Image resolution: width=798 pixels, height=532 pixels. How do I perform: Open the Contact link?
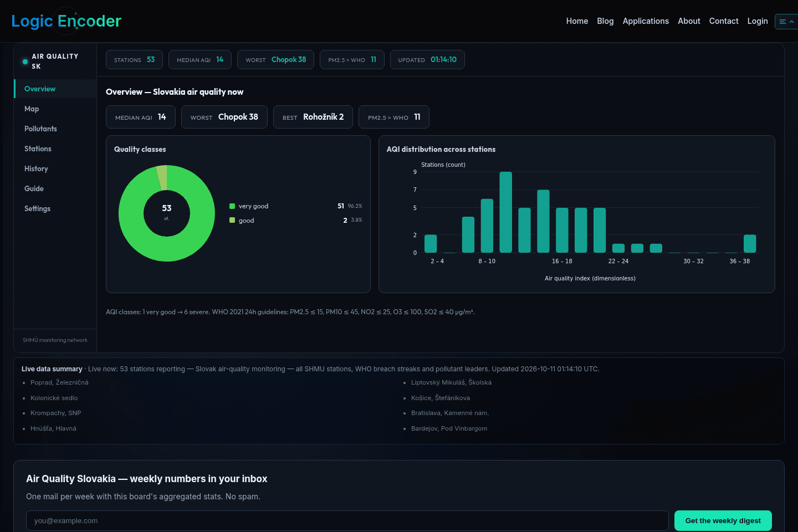[724, 21]
